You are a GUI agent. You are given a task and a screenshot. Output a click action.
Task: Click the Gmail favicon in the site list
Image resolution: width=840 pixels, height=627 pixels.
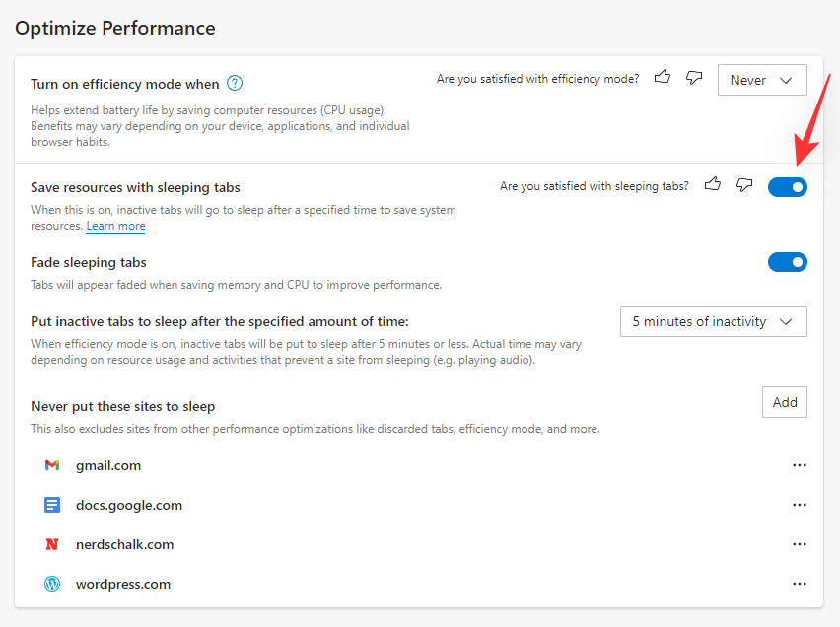coord(52,464)
